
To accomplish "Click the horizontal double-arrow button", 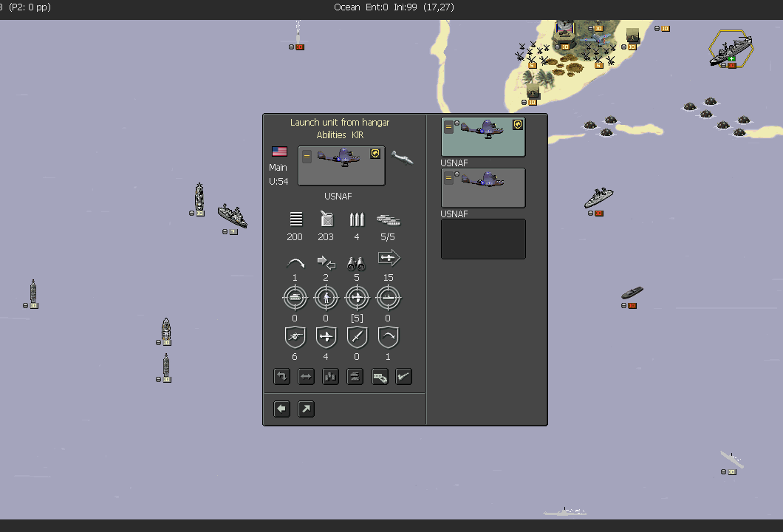I will [306, 377].
